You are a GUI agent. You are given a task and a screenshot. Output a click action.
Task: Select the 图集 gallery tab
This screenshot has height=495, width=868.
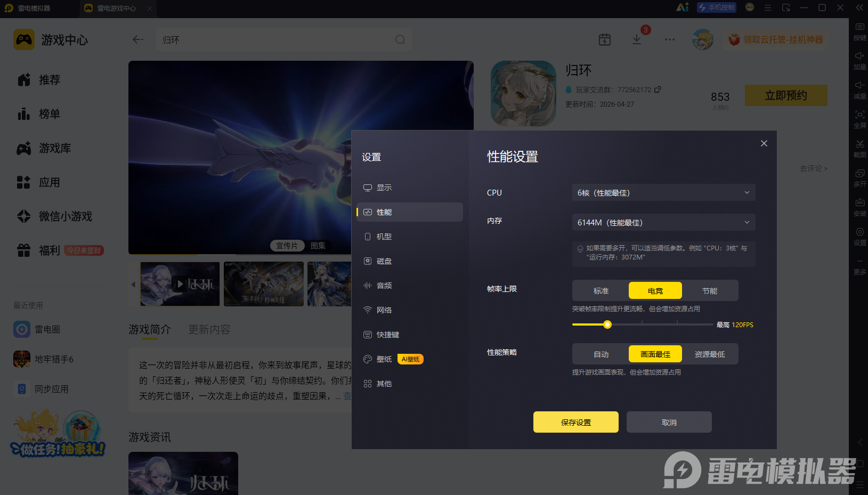(318, 246)
